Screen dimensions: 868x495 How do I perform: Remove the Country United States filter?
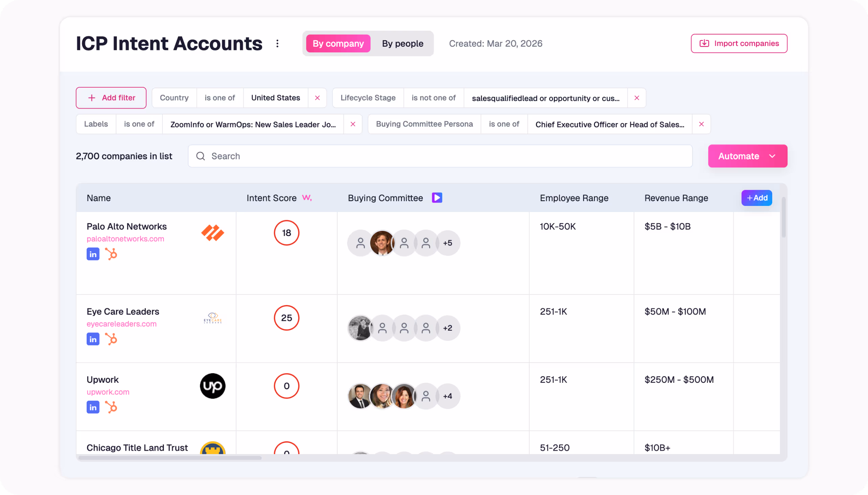click(x=317, y=98)
